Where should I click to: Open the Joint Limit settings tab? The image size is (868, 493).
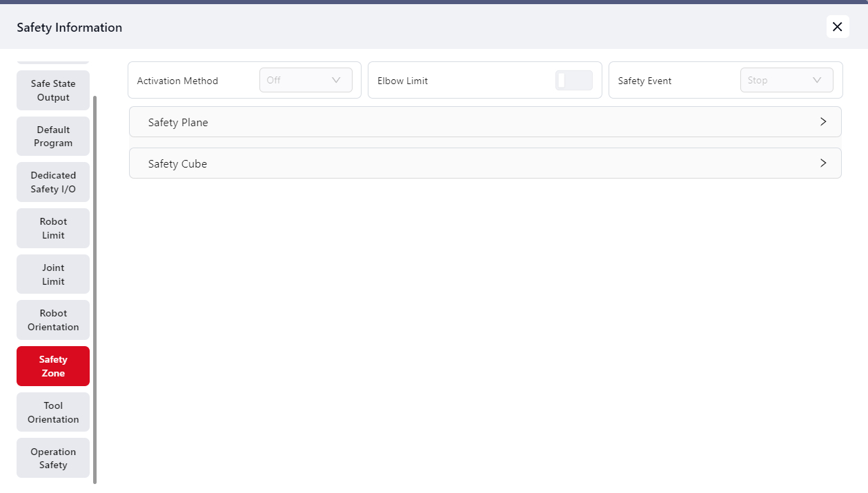53,274
